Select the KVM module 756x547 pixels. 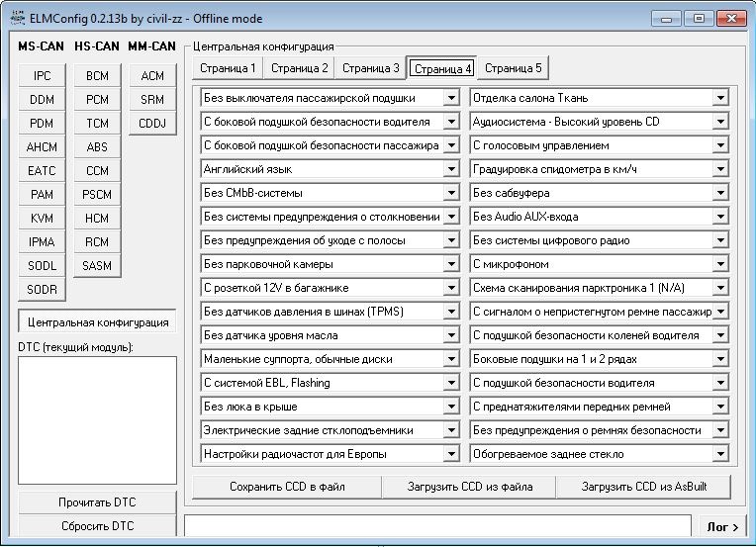coord(42,218)
